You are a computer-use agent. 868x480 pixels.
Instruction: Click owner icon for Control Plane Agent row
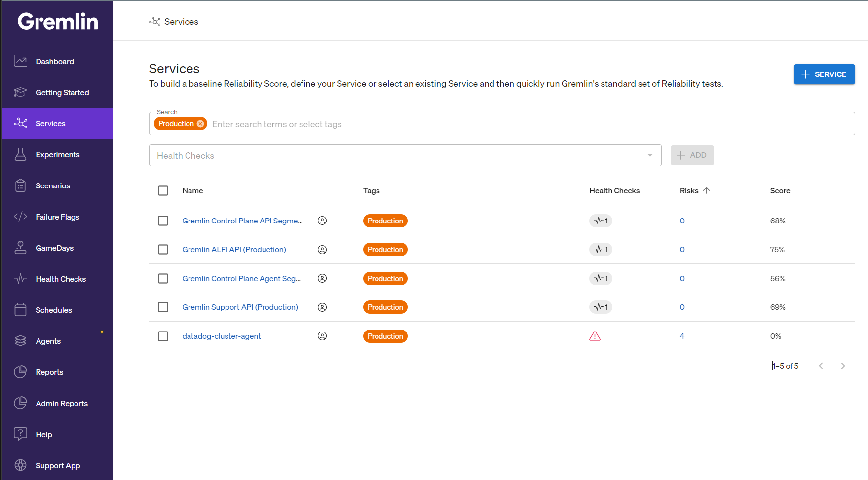pos(322,278)
